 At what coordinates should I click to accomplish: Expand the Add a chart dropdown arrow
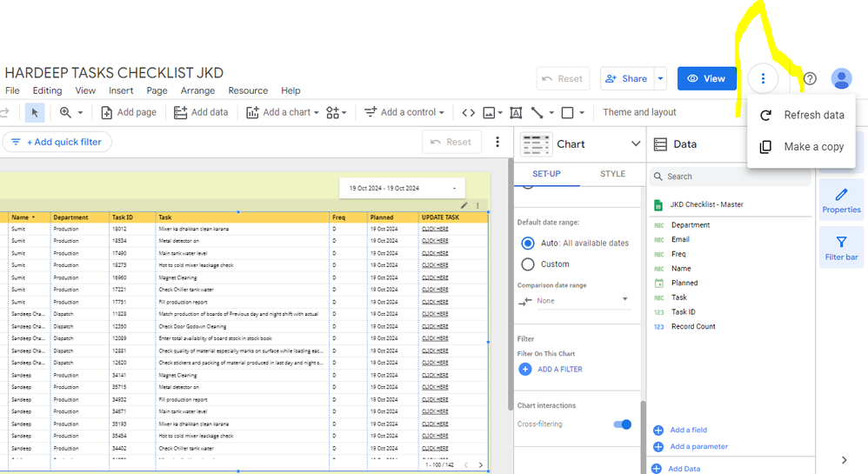(x=316, y=112)
